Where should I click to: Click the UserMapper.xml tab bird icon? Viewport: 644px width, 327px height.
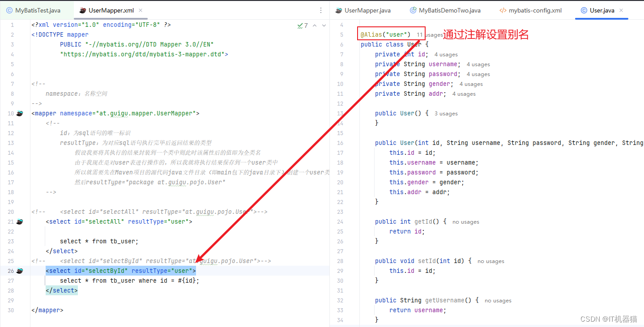coord(82,10)
